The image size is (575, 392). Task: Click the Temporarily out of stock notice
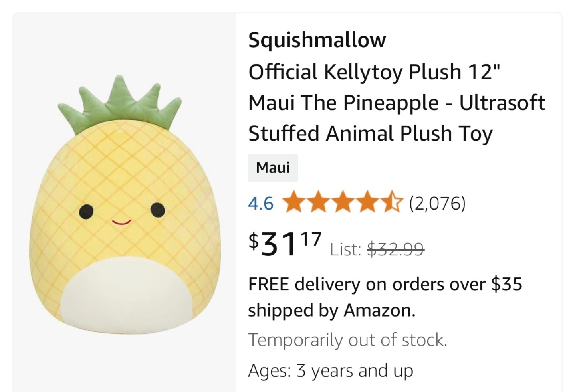[x=347, y=340]
